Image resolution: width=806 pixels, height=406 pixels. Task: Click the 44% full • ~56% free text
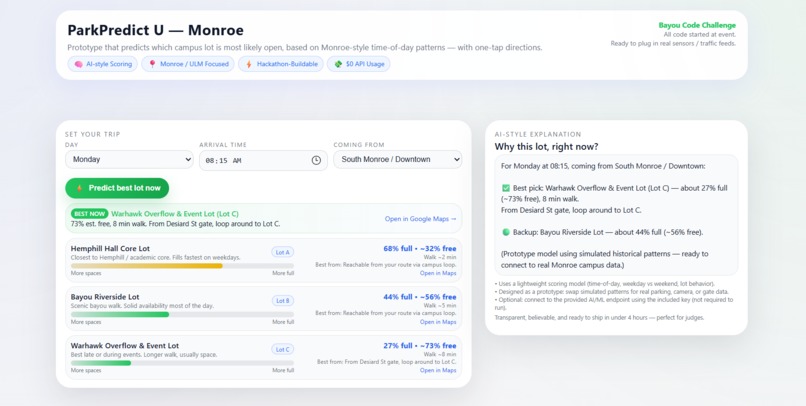pos(420,297)
